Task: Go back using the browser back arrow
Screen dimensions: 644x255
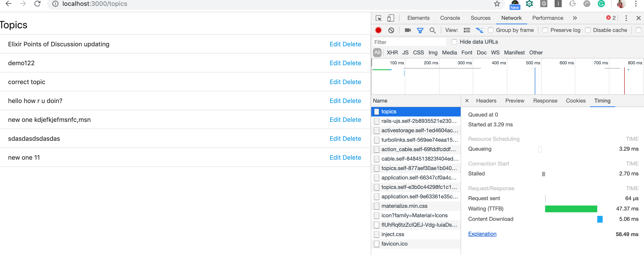Action: pos(9,4)
